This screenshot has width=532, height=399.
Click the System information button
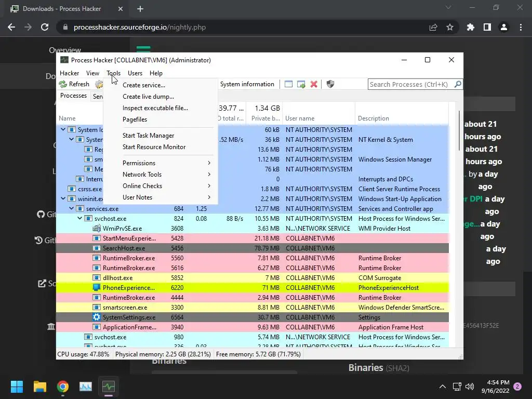tap(247, 84)
